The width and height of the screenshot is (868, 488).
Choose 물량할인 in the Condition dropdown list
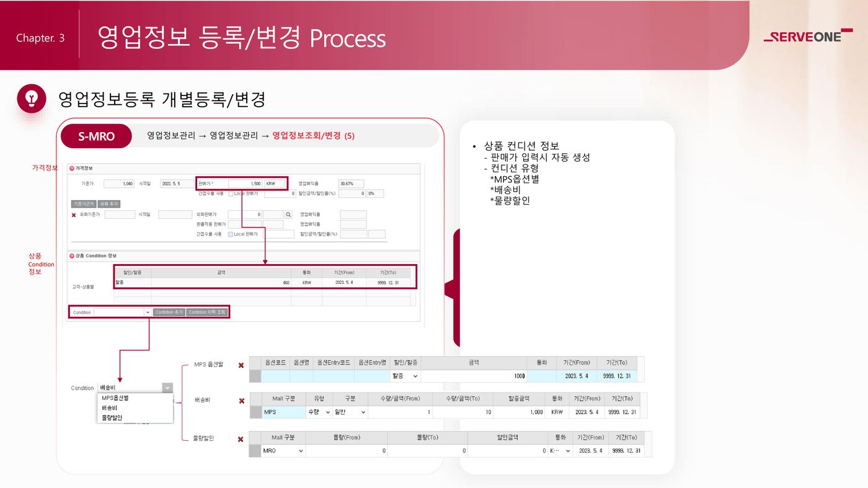(112, 418)
